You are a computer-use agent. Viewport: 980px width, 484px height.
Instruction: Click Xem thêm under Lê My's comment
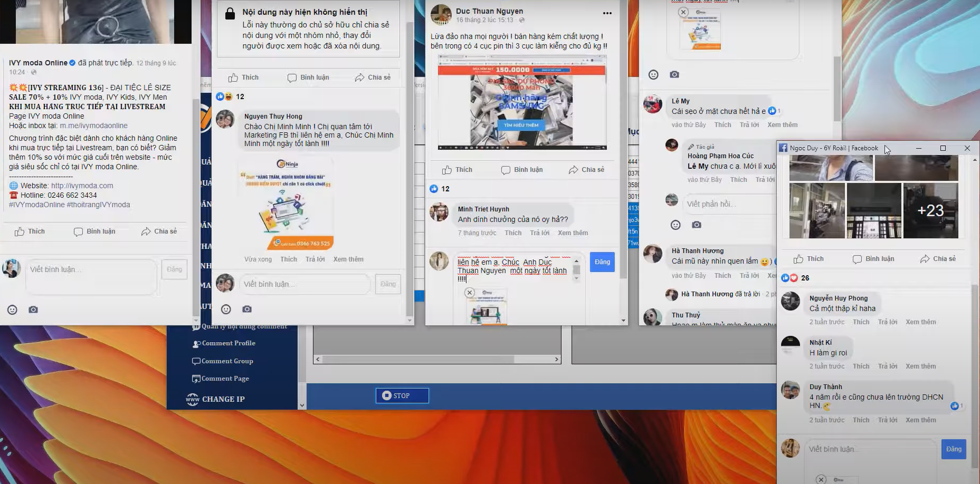coord(783,125)
